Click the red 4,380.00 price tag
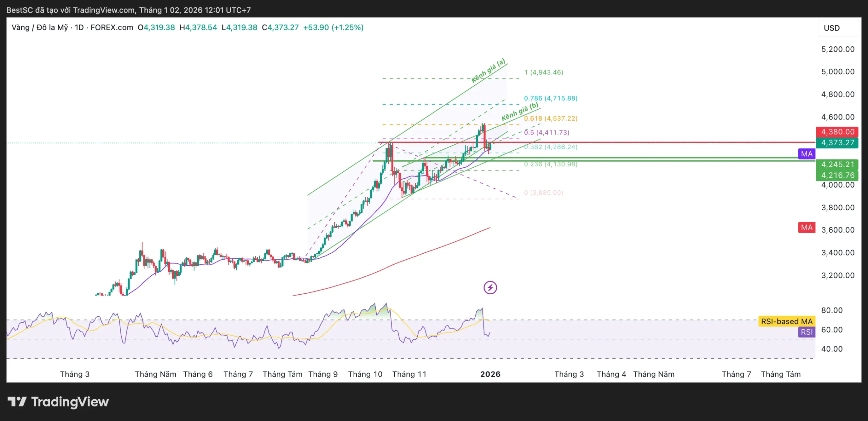Viewport: 868px width, 421px height. click(837, 132)
